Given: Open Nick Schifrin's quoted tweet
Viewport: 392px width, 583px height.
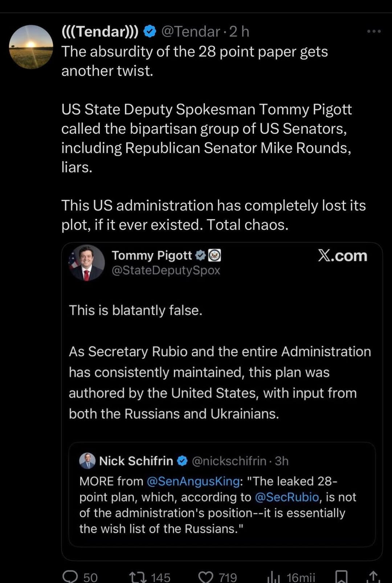Looking at the screenshot, I should point(221,509).
